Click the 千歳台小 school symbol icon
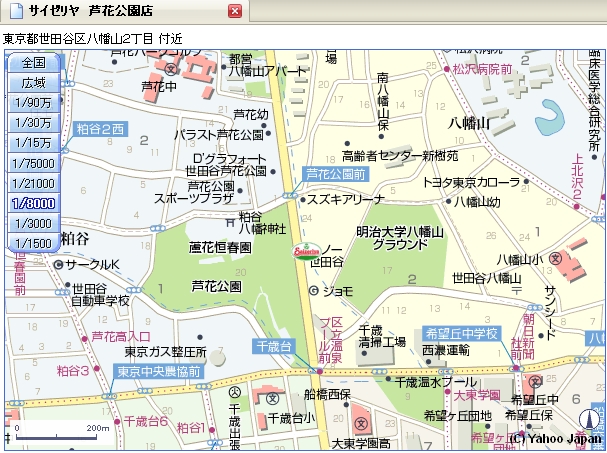Viewport: 607px width, 453px height. [x=273, y=398]
